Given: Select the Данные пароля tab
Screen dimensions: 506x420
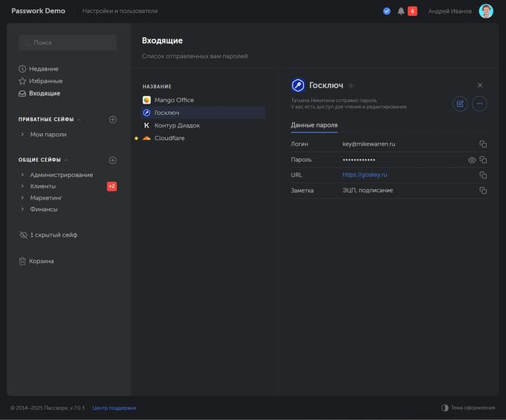Looking at the screenshot, I should pos(314,125).
